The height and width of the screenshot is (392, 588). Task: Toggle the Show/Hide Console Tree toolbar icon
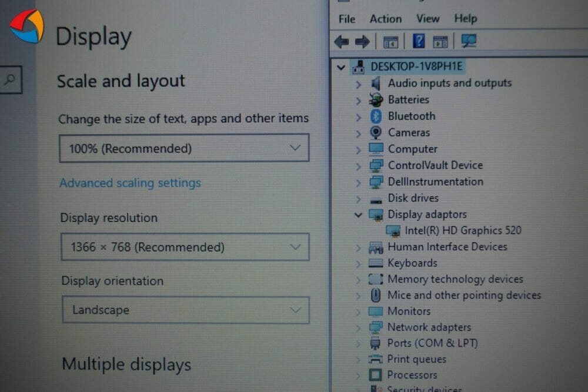coord(390,42)
